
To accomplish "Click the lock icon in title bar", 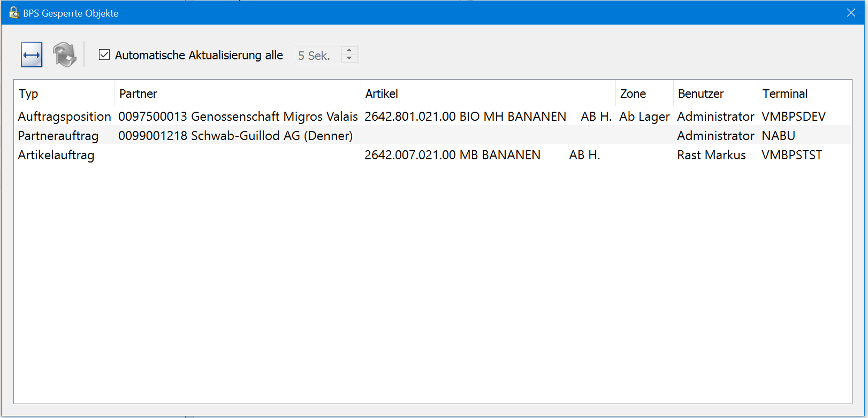I will point(14,13).
